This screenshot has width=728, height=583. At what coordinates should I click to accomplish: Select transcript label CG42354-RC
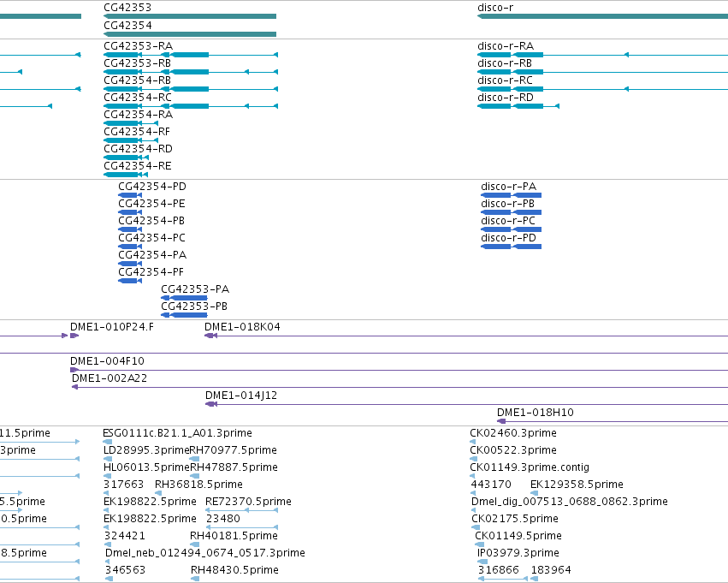pyautogui.click(x=138, y=98)
